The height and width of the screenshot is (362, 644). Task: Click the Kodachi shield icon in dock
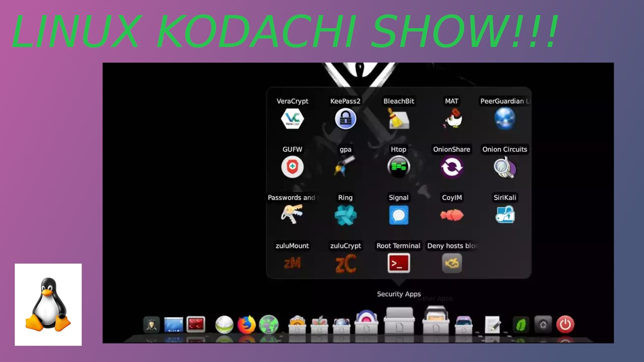click(x=151, y=325)
